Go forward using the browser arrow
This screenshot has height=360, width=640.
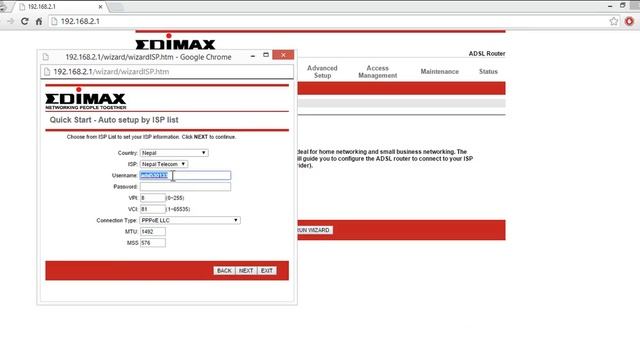(11, 21)
